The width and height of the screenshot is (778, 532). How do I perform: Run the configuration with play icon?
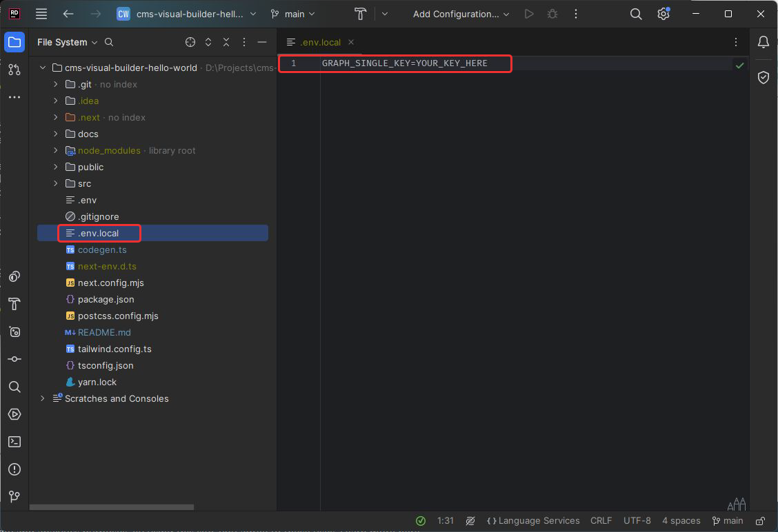pos(529,14)
